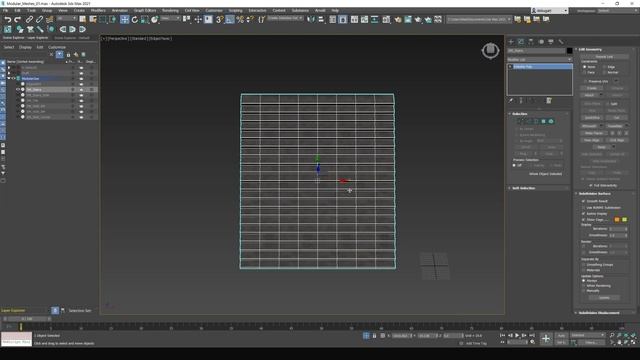Switch to the Motion command panel tab
Viewport: 640px width, 360px height.
(x=541, y=42)
